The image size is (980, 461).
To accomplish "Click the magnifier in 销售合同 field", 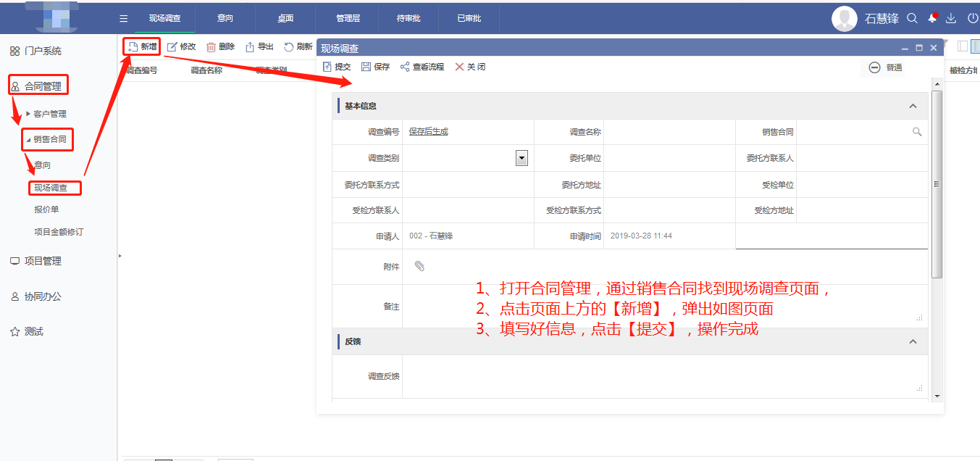I will [x=916, y=132].
